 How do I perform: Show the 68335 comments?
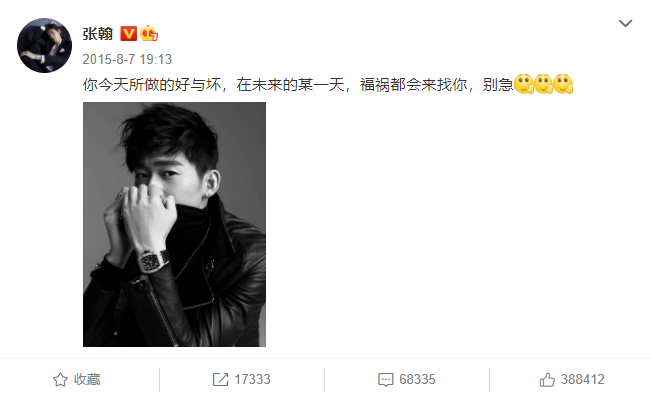pyautogui.click(x=417, y=379)
